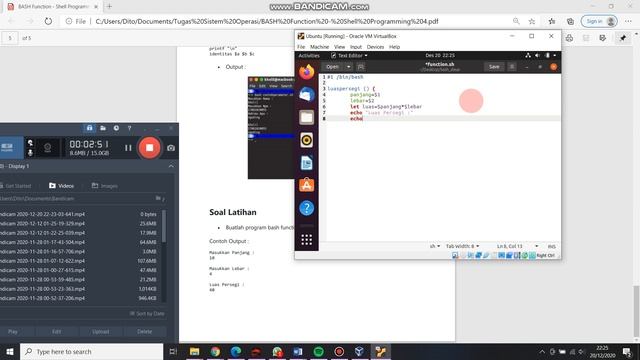Image resolution: width=640 pixels, height=360 pixels.
Task: Pause the Bandicam recording
Action: (x=128, y=148)
